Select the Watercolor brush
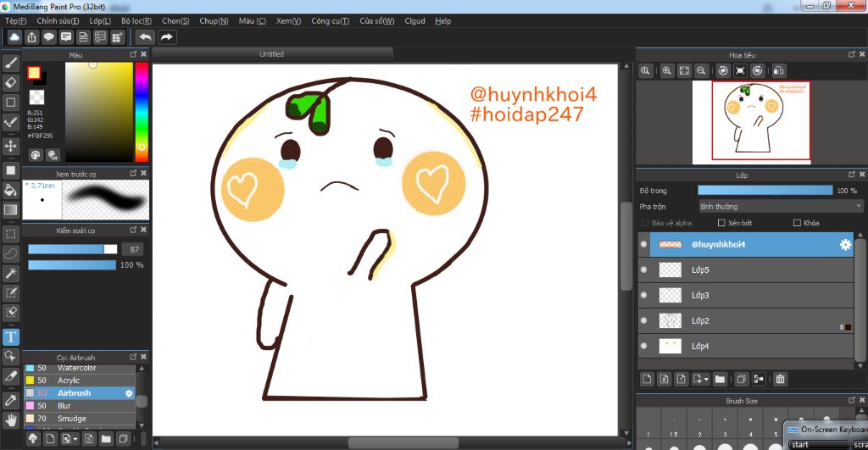The height and width of the screenshot is (450, 868). (80, 368)
